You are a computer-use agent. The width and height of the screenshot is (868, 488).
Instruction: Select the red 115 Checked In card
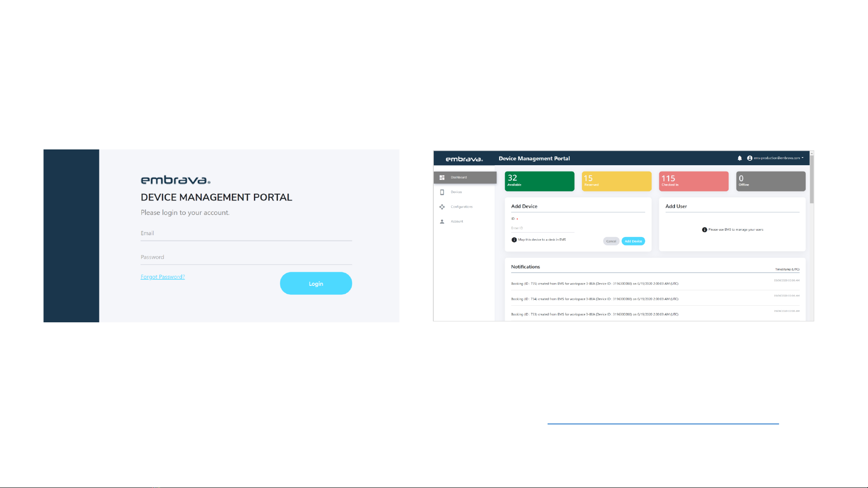(694, 181)
